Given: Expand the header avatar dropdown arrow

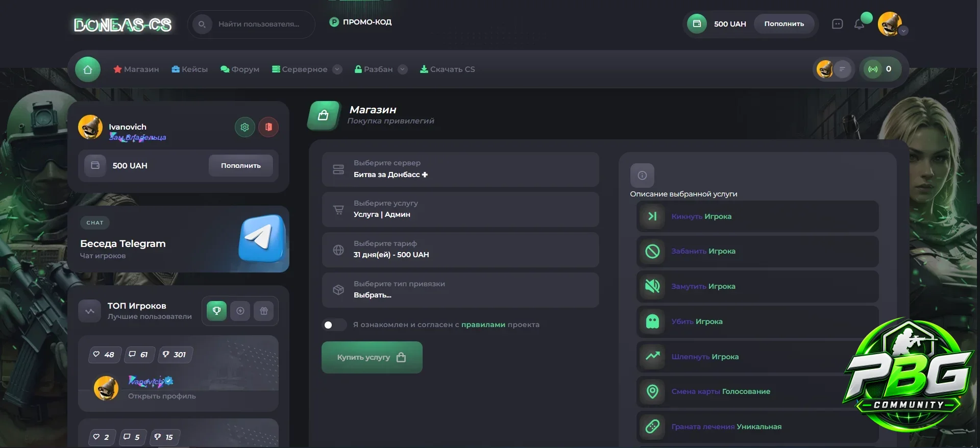Looking at the screenshot, I should [x=903, y=31].
